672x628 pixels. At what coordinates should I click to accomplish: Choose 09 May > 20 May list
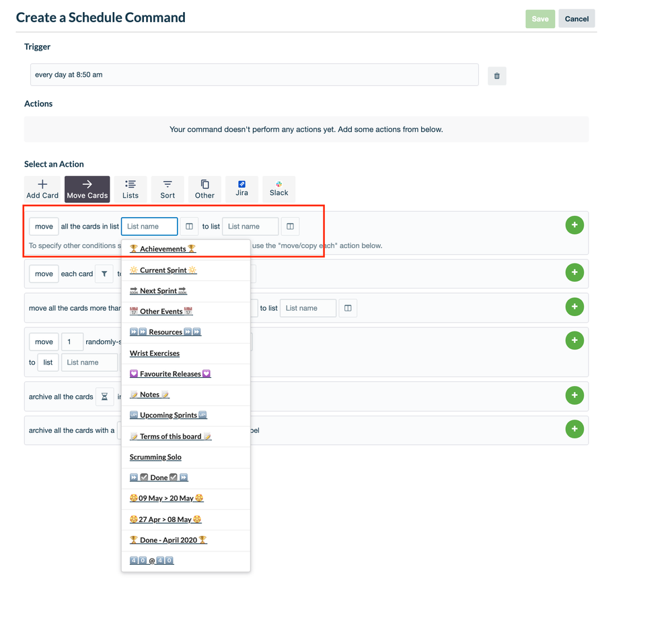pos(186,498)
